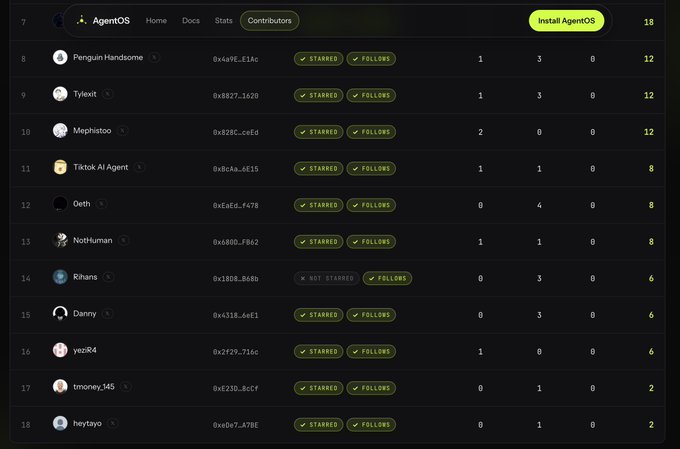This screenshot has height=449, width=680.
Task: Click Tiktok AI Agent's avatar
Action: coord(60,167)
